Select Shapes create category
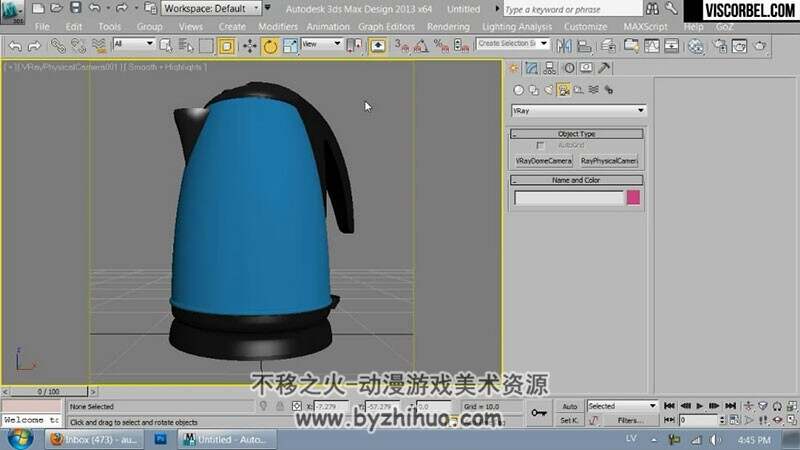This screenshot has width=800, height=450. pos(534,90)
